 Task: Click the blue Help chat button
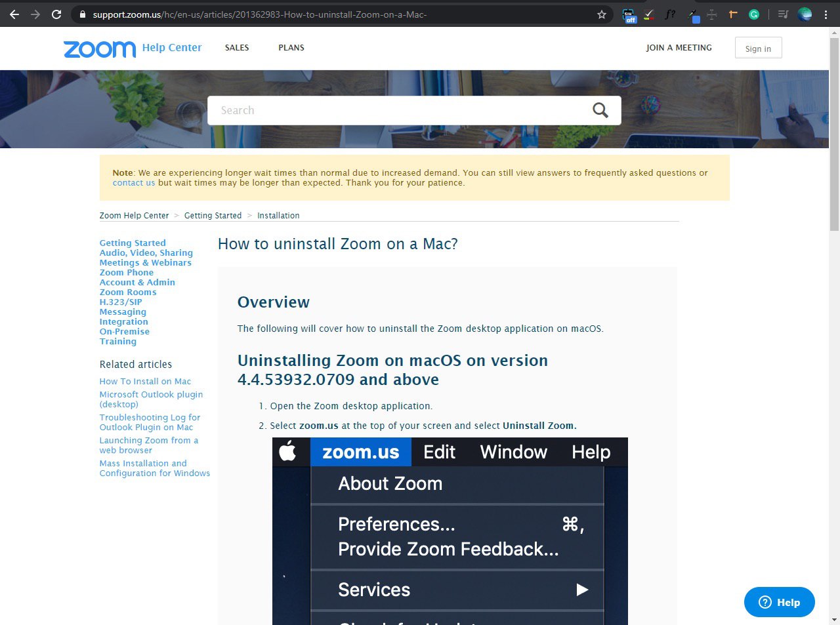pyautogui.click(x=779, y=602)
